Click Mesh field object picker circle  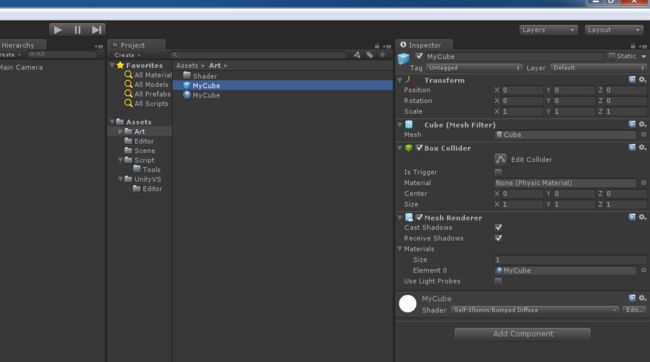pos(643,135)
